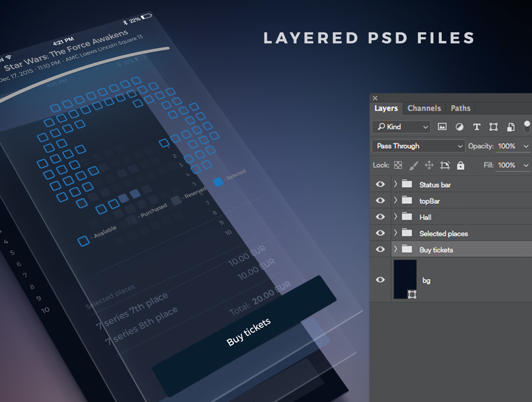The width and height of the screenshot is (532, 402).
Task: Select the bg layer thumbnail
Action: [405, 279]
